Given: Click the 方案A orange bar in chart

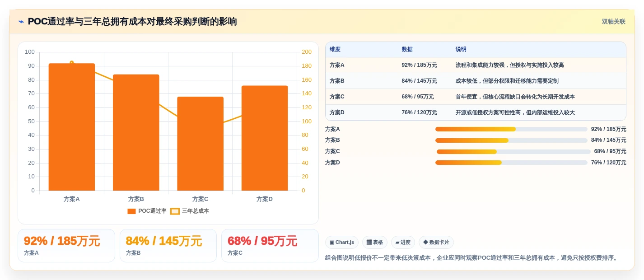Looking at the screenshot, I should [72, 127].
